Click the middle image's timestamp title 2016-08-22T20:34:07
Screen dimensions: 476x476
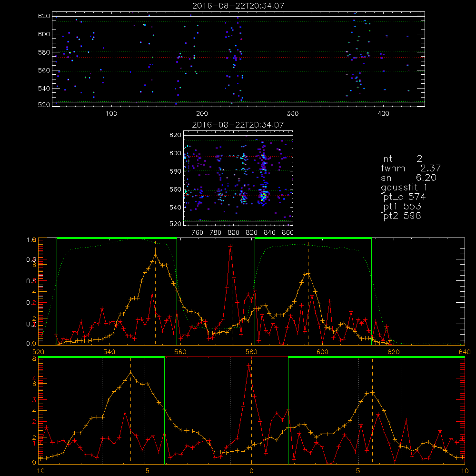[x=238, y=125]
